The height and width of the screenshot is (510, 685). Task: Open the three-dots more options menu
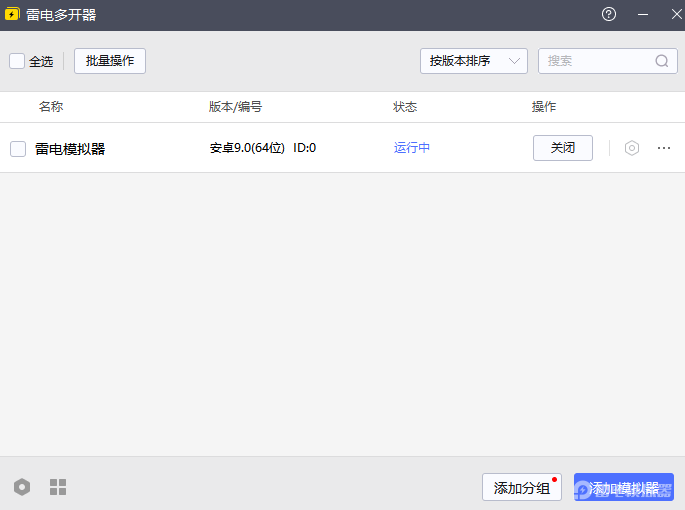(664, 148)
